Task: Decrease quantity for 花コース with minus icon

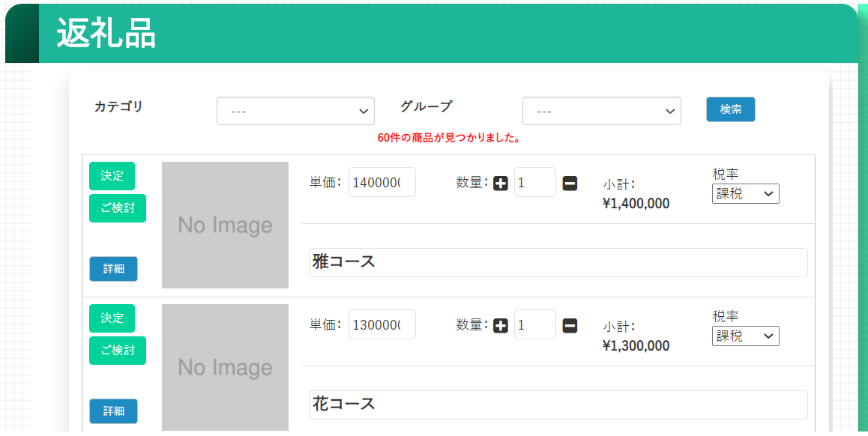Action: pos(570,325)
